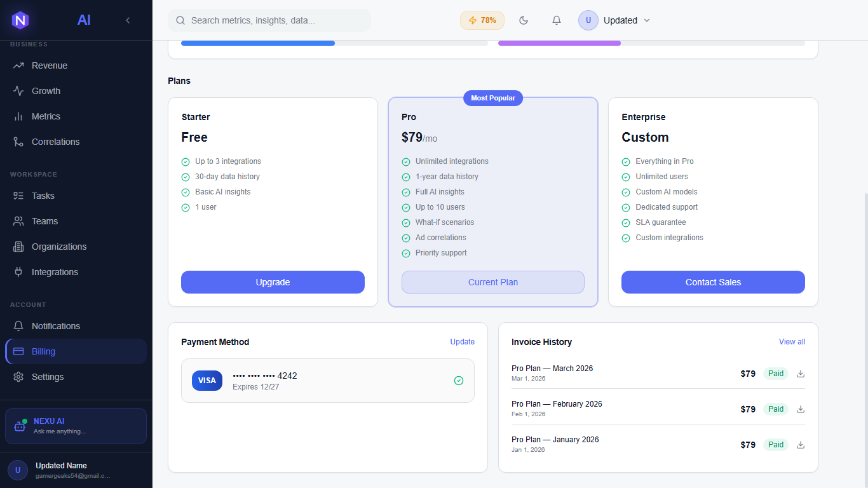Open the Integrations section
The height and width of the screenshot is (488, 868).
[55, 272]
